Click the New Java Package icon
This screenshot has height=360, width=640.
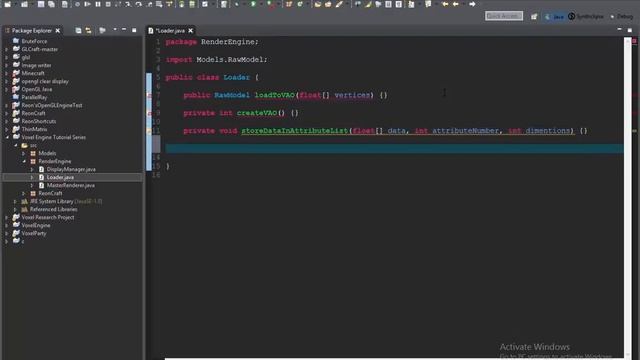tap(289, 4)
